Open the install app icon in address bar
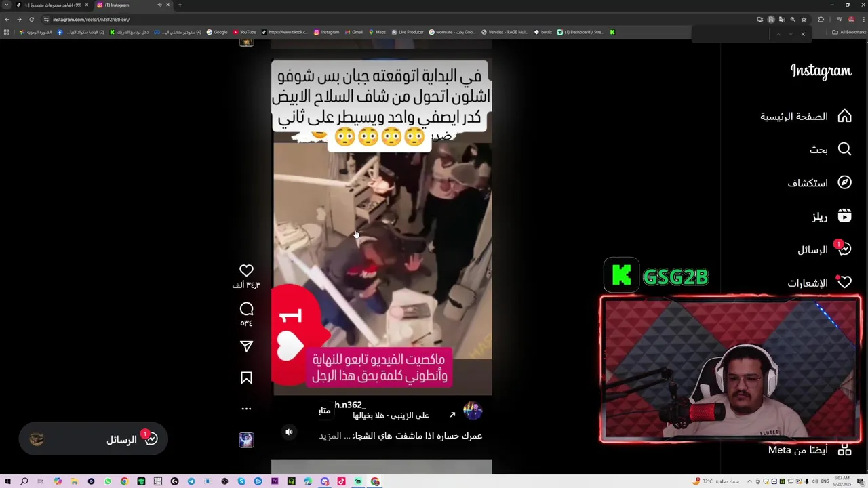The height and width of the screenshot is (488, 868). tap(760, 19)
